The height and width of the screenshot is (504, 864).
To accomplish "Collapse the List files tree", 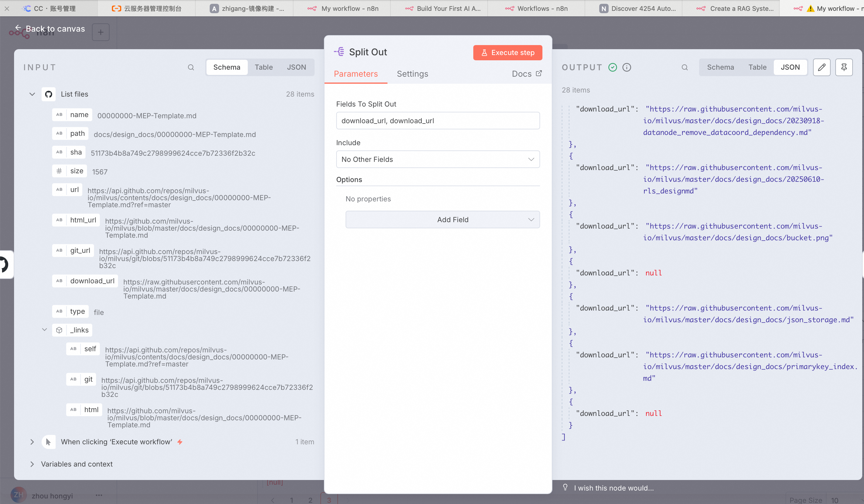I will click(x=32, y=94).
